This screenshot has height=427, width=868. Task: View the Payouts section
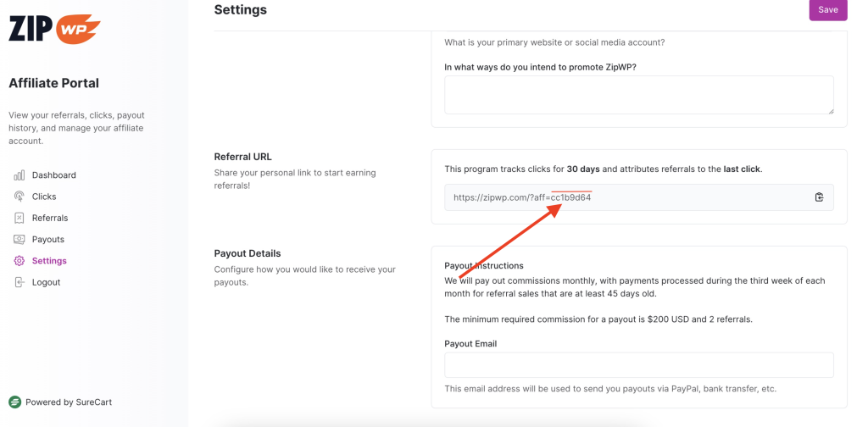tap(48, 240)
